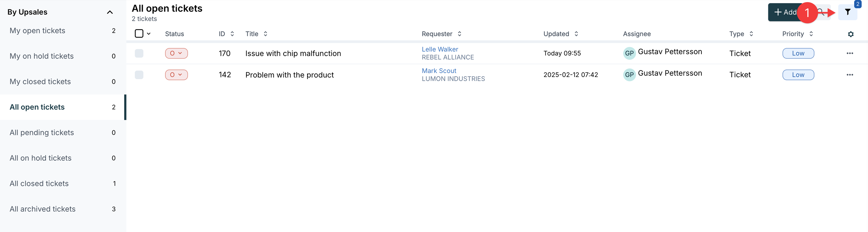Sort by Requester column arrows
The width and height of the screenshot is (868, 232).
[459, 34]
